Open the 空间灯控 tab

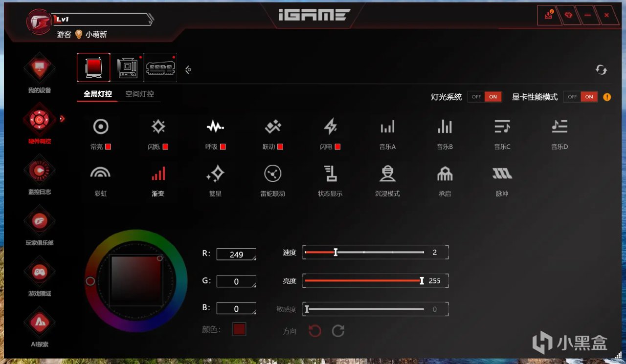139,94
